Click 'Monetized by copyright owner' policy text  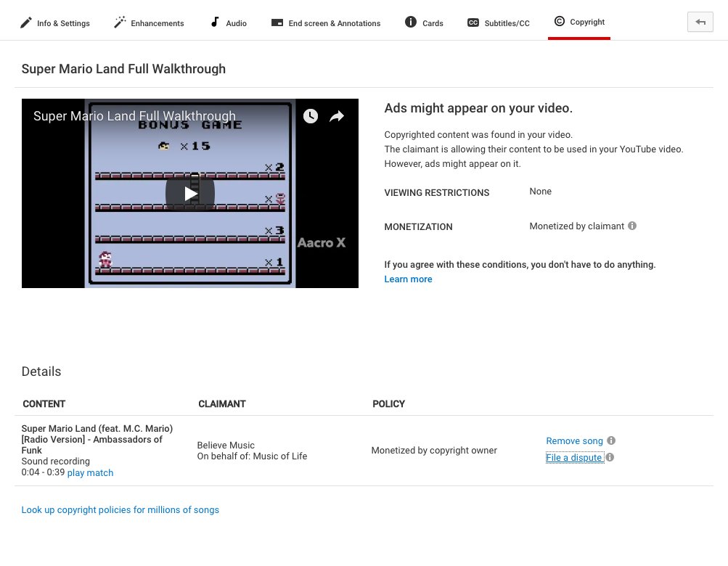coord(434,451)
